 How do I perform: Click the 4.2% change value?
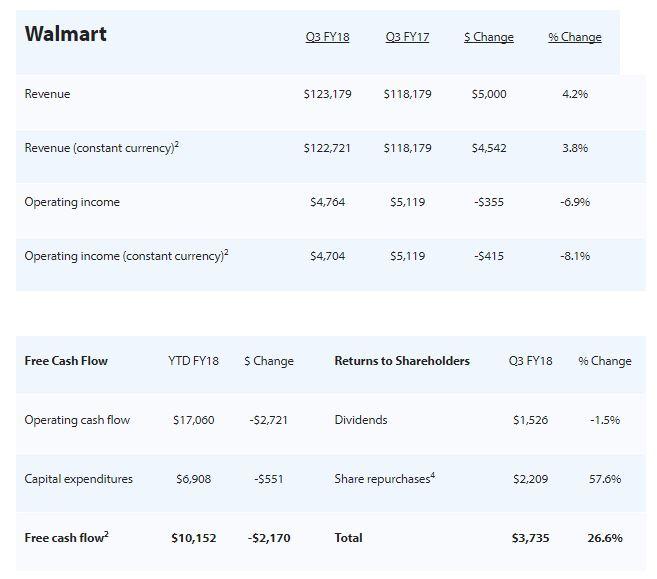575,94
